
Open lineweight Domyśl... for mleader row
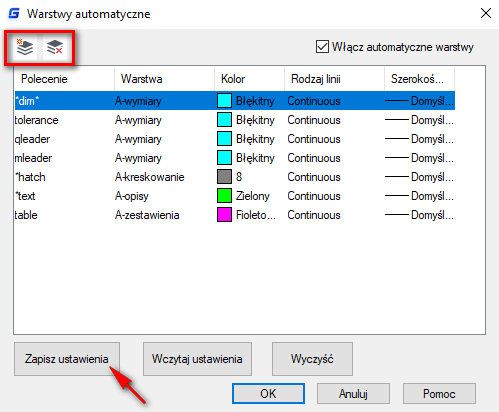click(x=419, y=158)
